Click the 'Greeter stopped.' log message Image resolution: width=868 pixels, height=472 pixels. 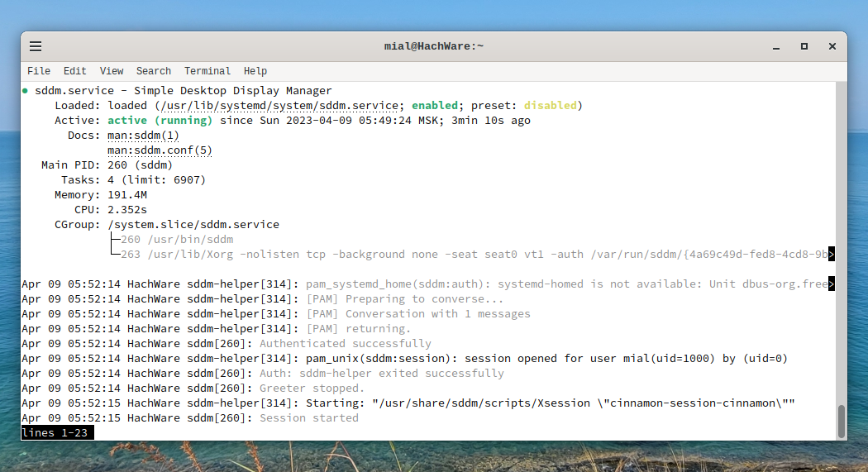pos(312,389)
